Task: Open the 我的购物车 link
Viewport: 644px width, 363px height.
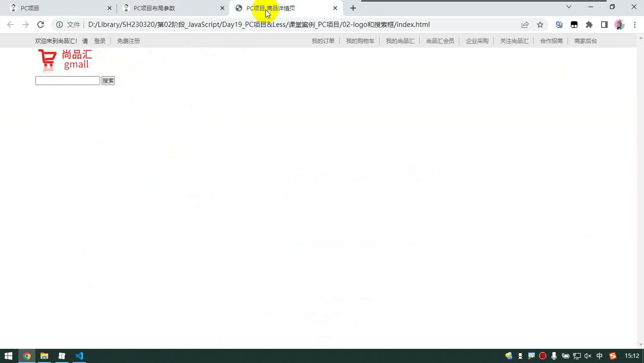Action: [x=360, y=41]
